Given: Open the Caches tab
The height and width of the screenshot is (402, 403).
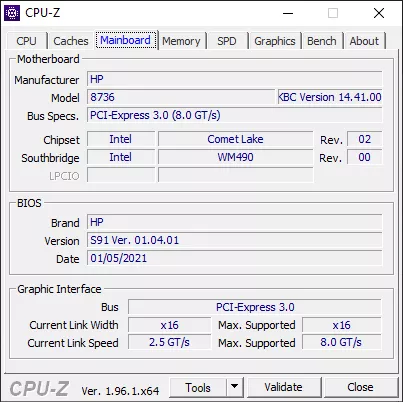Looking at the screenshot, I should pos(71,41).
